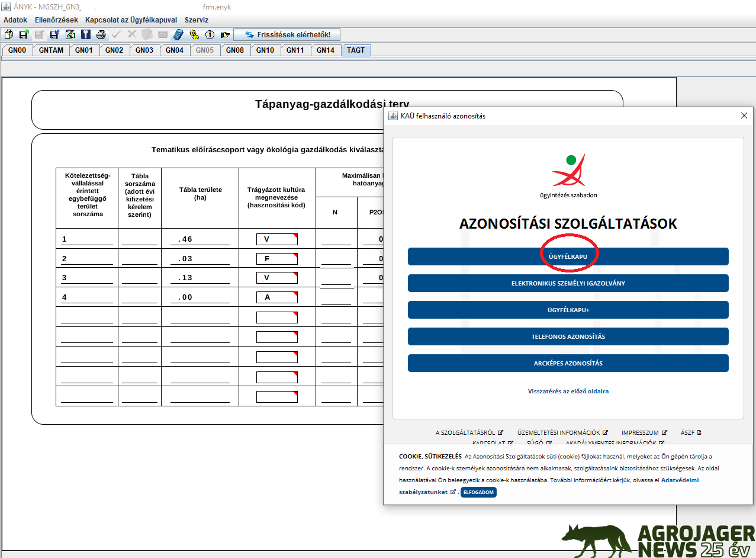Click the Visszatérés az előző oldalra link

[x=568, y=391]
